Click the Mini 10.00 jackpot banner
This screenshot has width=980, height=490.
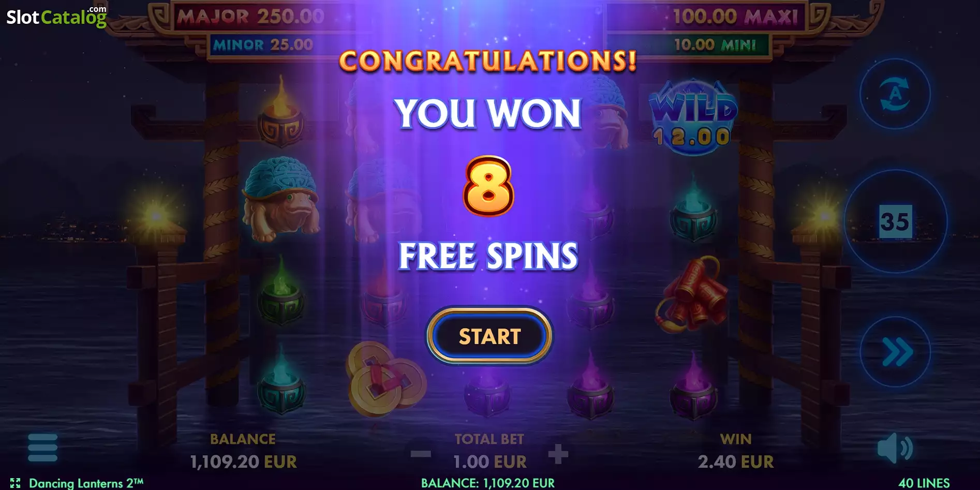coord(714,45)
